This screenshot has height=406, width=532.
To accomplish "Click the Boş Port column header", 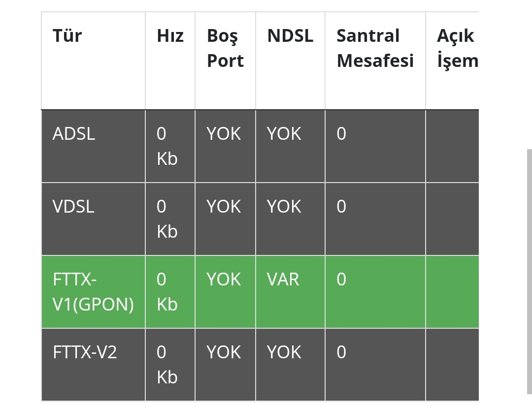I will pyautogui.click(x=225, y=48).
